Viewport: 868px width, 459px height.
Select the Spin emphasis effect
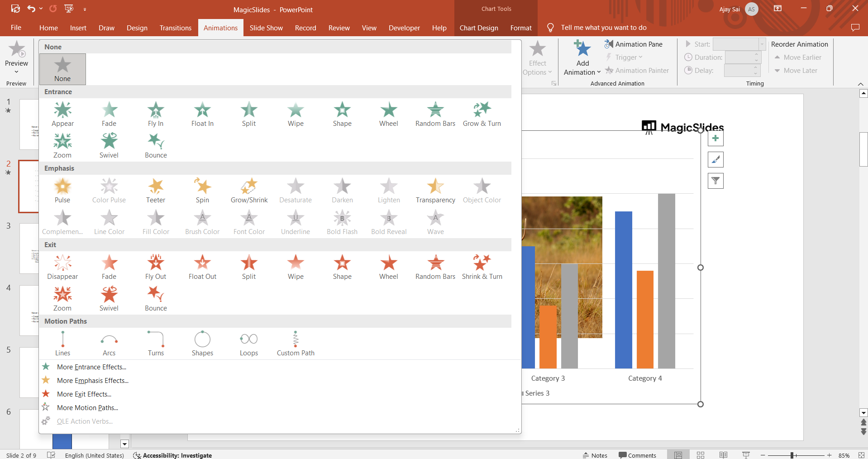point(202,191)
